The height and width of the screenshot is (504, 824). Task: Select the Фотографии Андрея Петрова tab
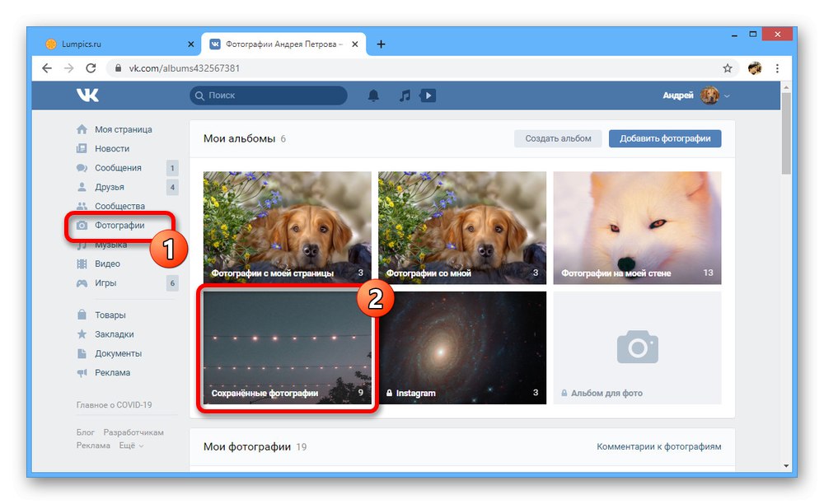[x=283, y=44]
